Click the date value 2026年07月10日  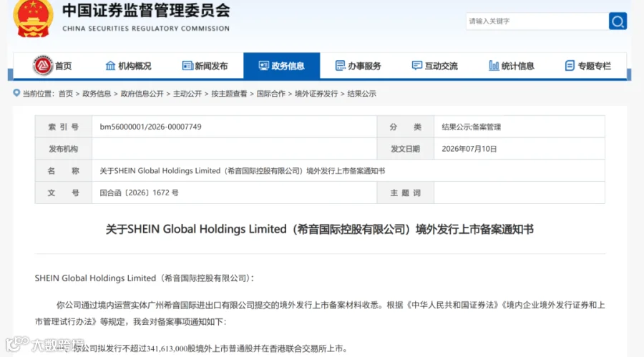click(469, 149)
